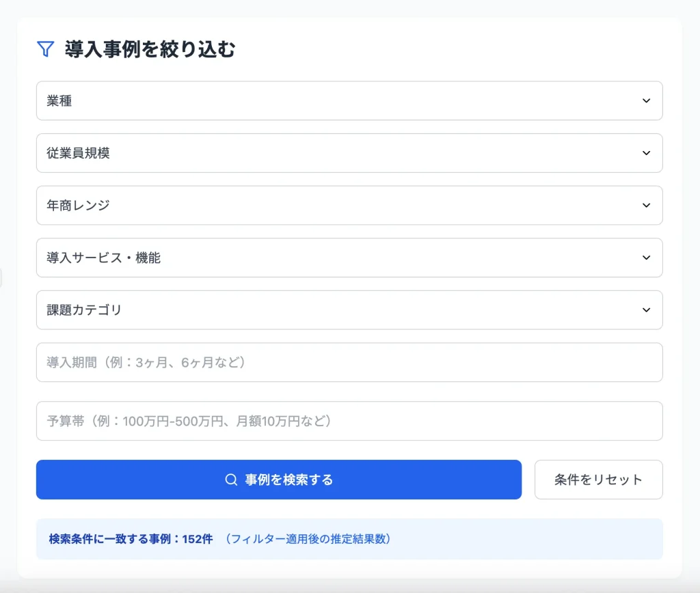The image size is (700, 593).
Task: Focus the 導入期間 input field
Action: 349,362
